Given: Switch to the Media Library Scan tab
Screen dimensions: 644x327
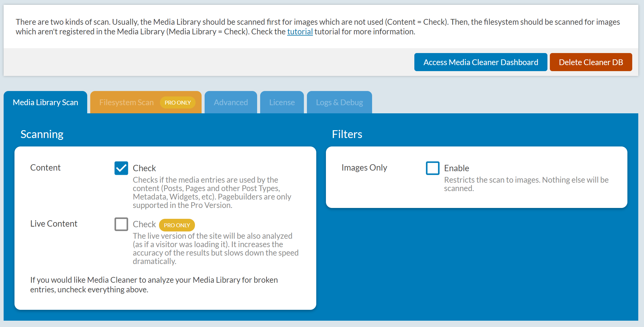Looking at the screenshot, I should click(46, 102).
